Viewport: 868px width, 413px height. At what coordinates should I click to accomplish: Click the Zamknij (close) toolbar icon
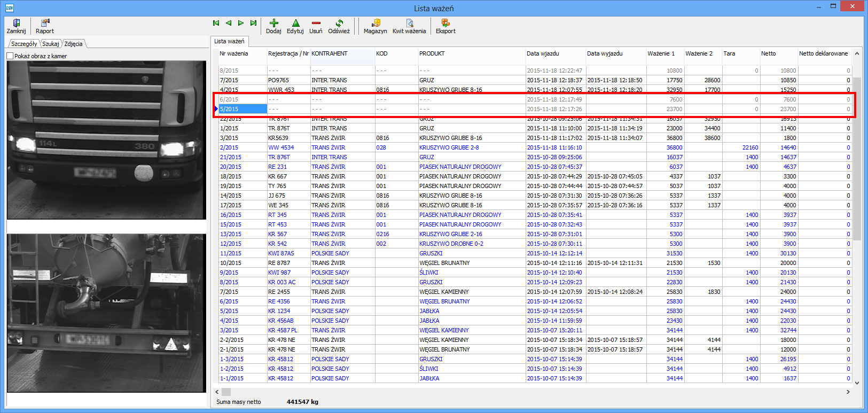[16, 26]
